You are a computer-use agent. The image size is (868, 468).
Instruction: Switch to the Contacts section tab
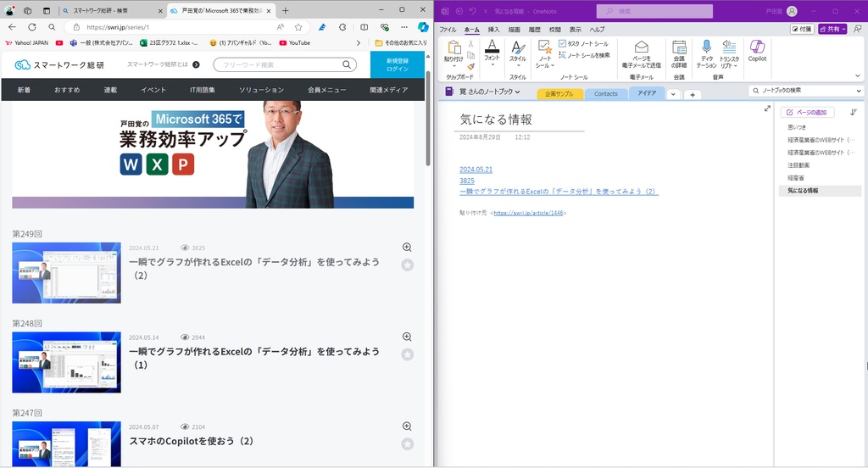pos(605,94)
